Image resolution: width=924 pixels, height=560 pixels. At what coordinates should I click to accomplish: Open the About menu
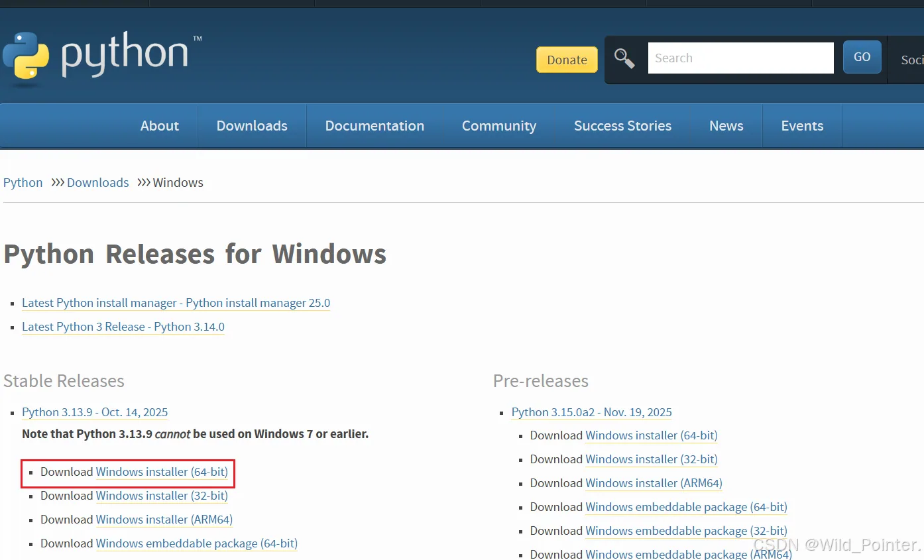coord(160,126)
